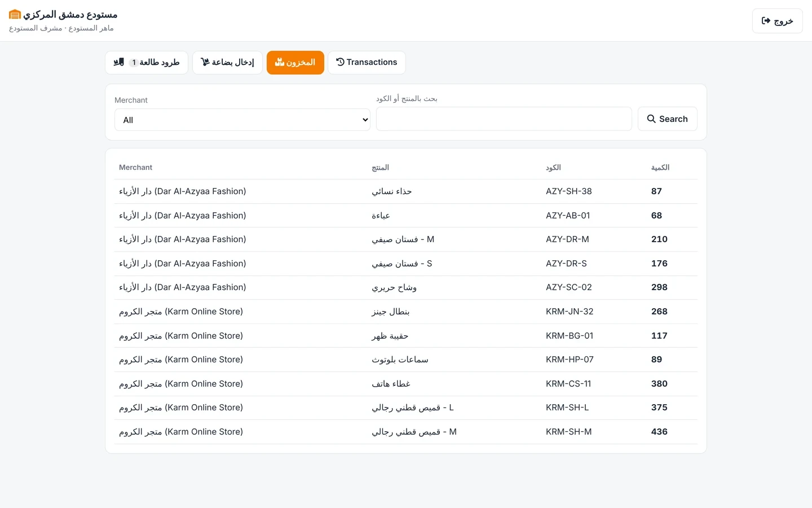Click product عباءة
The width and height of the screenshot is (812, 508).
pyautogui.click(x=381, y=216)
